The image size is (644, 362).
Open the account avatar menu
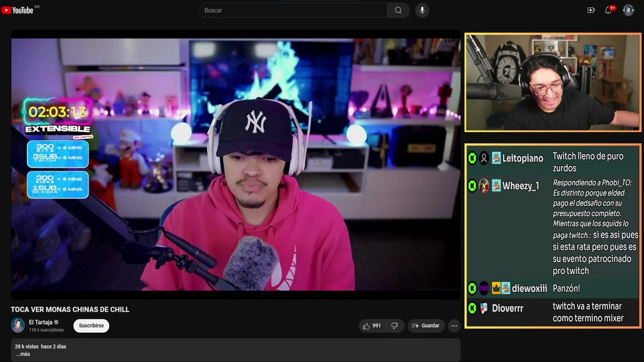[628, 10]
